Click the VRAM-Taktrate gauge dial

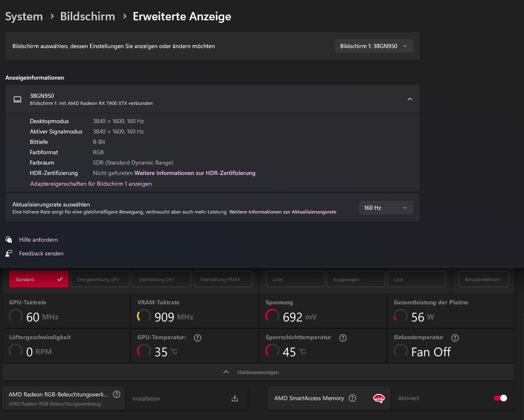point(144,316)
